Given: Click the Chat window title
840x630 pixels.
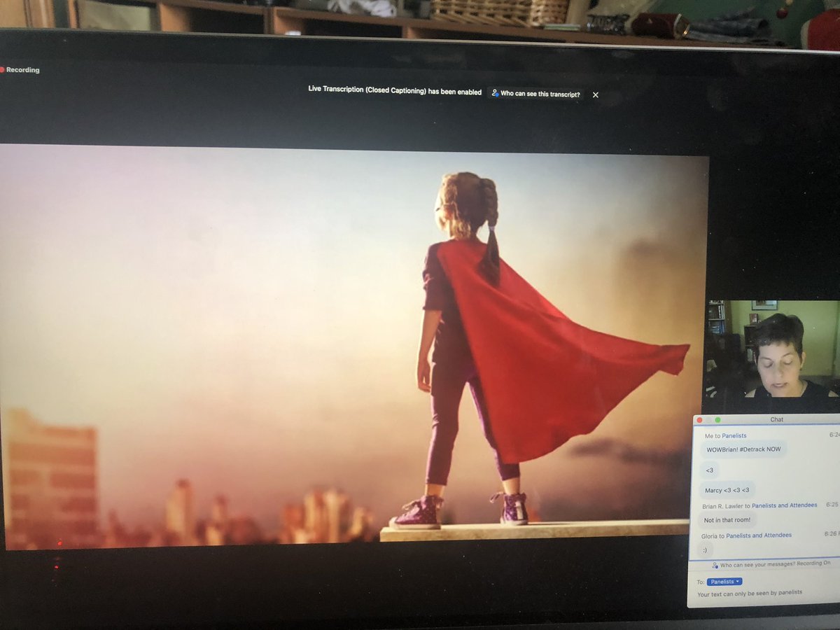Looking at the screenshot, I should pyautogui.click(x=777, y=419).
